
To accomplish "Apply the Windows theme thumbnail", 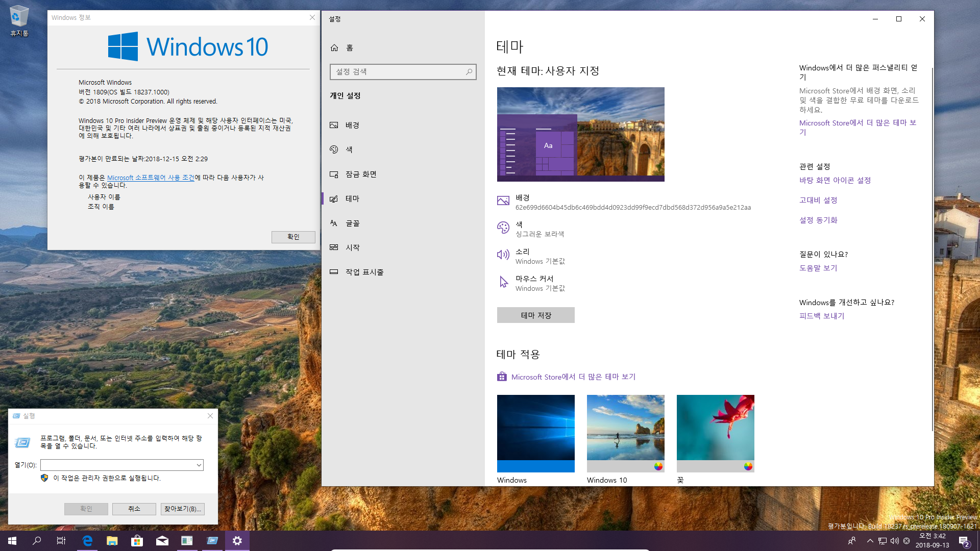I will (x=536, y=434).
